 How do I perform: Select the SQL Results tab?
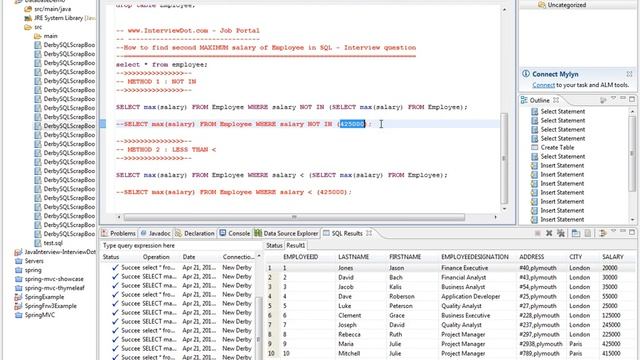click(347, 233)
